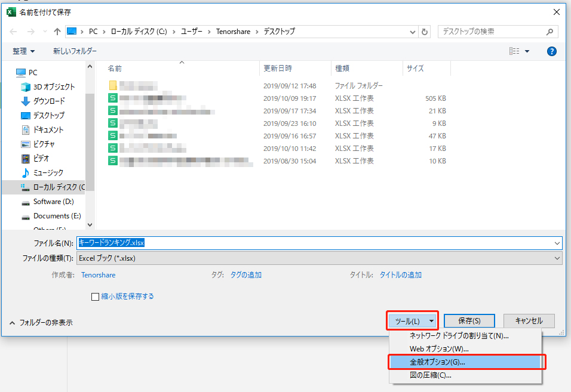The height and width of the screenshot is (392, 571).
Task: Enable 縮小版を保存する checkbox
Action: click(95, 297)
